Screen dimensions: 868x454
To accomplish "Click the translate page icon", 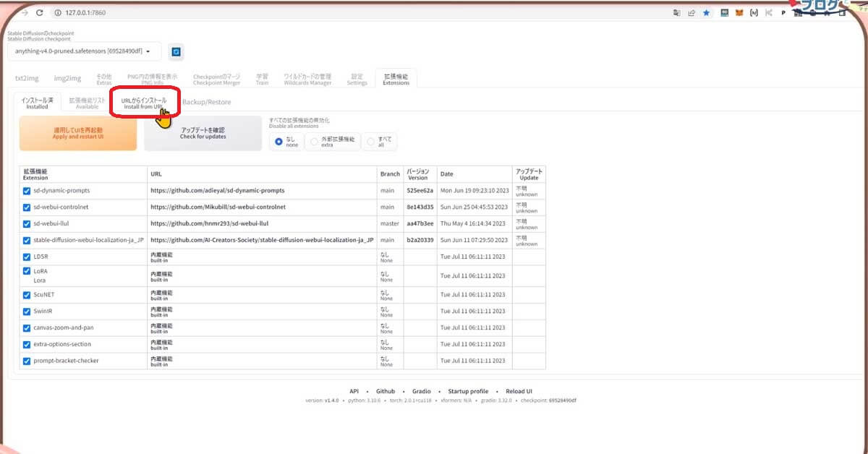I will click(676, 13).
